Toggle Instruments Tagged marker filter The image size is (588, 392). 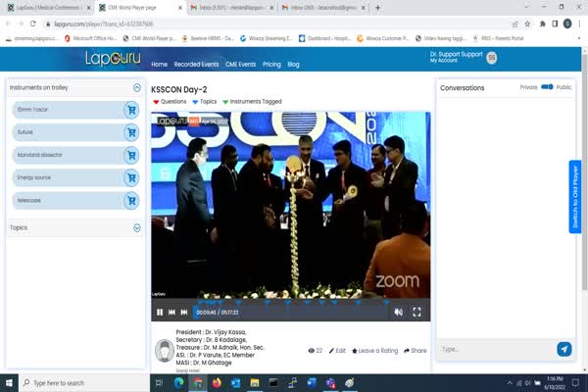point(252,102)
